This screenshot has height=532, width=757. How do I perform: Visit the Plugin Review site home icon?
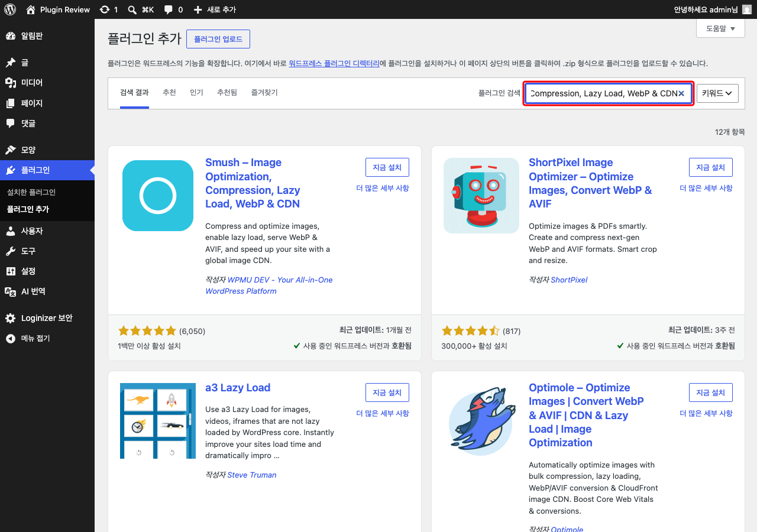31,9
